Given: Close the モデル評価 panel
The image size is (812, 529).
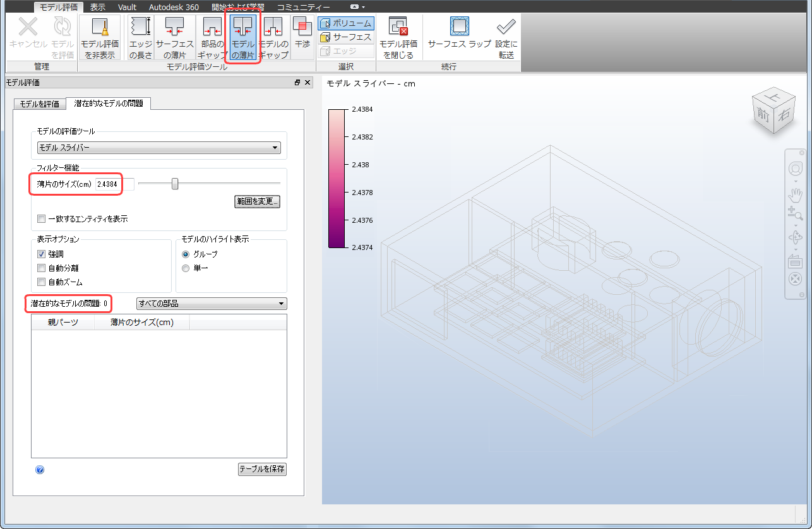Looking at the screenshot, I should tap(307, 83).
